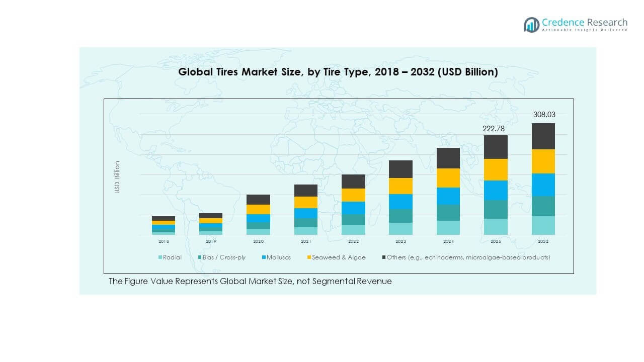Expand the 2022 bar segment breakdown
This screenshot has width=644, height=362.
[x=353, y=204]
